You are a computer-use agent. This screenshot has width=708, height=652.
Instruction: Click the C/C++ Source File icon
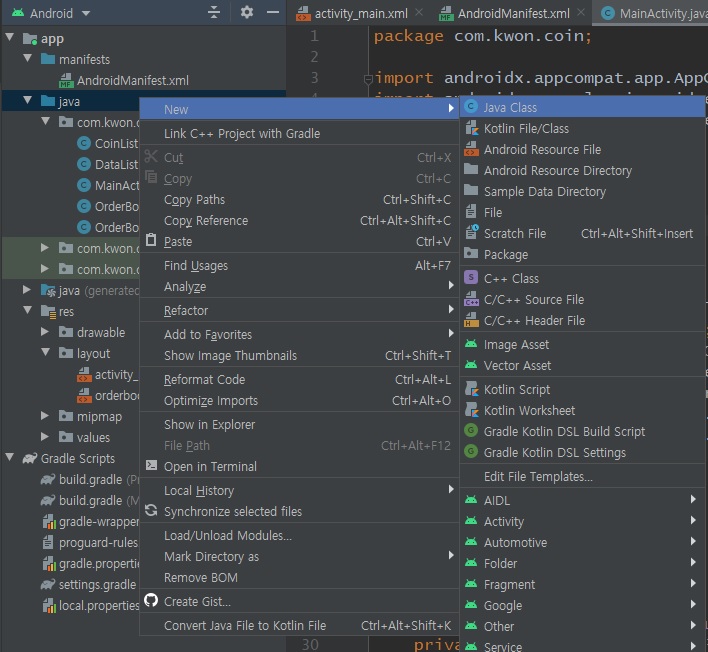[x=471, y=299]
